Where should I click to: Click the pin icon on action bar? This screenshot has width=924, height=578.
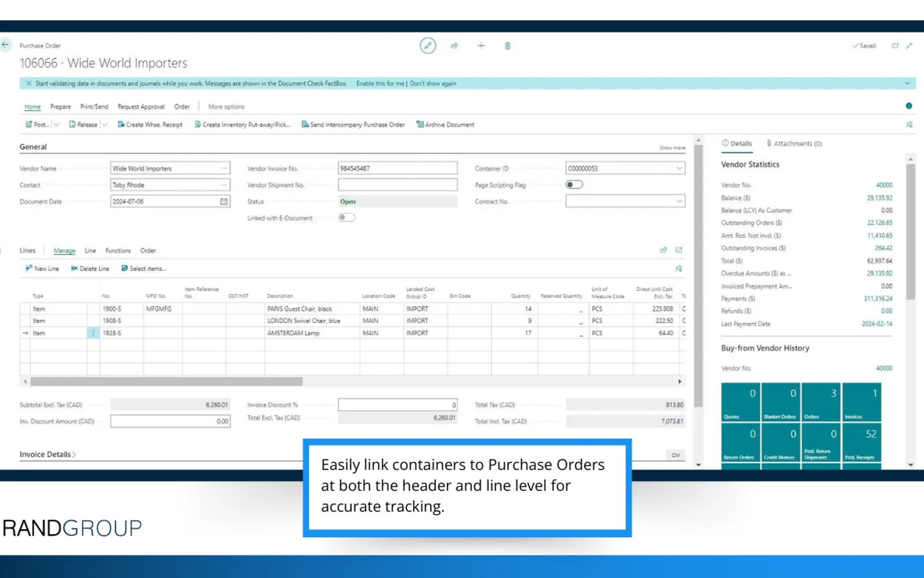tap(909, 124)
